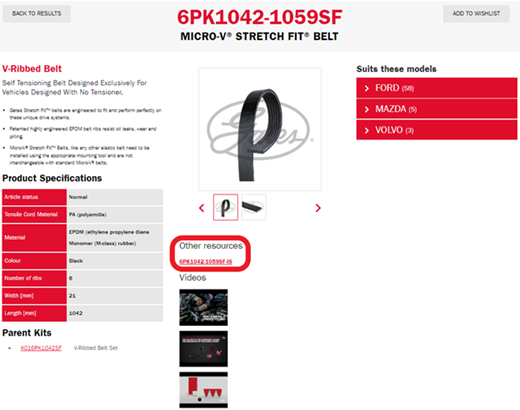Select the second belt thumbnail
The height and width of the screenshot is (410, 520).
[x=254, y=207]
